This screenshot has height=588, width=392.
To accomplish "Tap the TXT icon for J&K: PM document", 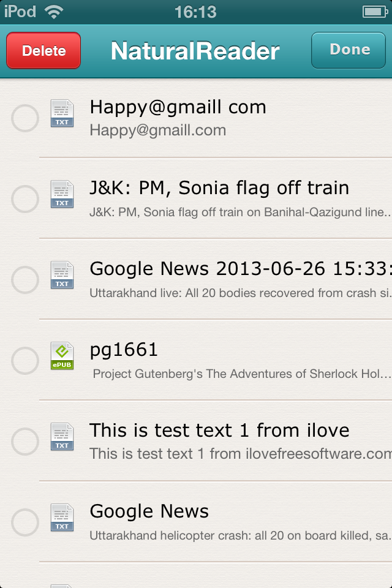I will tap(62, 194).
